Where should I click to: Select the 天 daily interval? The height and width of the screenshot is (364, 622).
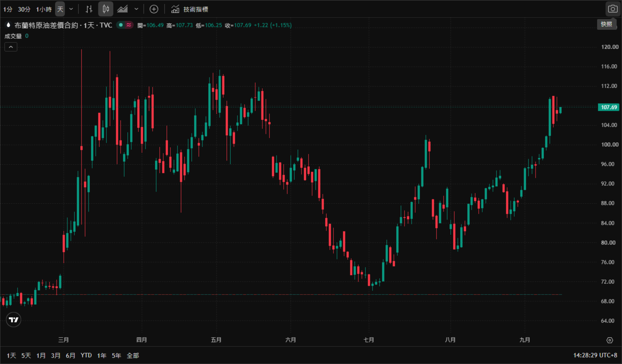60,9
